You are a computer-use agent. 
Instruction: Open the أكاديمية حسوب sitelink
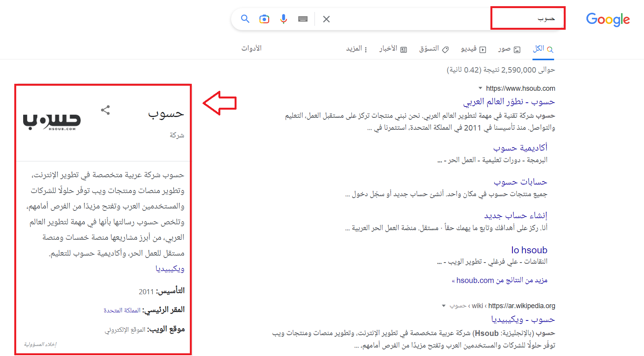(x=520, y=148)
